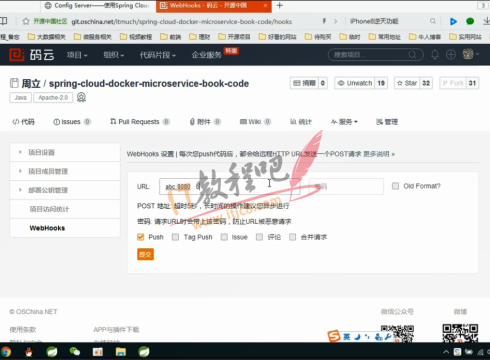Enable the 评论 comment checkbox
This screenshot has width=490, height=360.
259,237
